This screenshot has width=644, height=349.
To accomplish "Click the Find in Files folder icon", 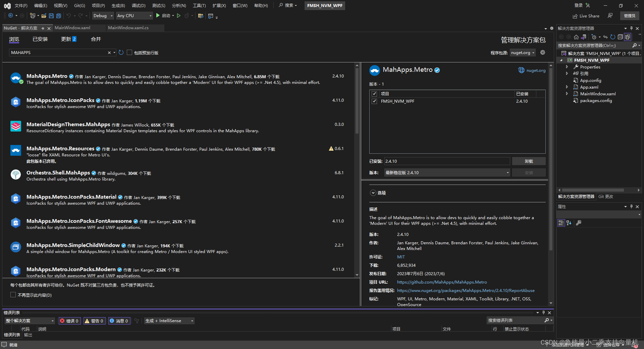I will point(201,16).
